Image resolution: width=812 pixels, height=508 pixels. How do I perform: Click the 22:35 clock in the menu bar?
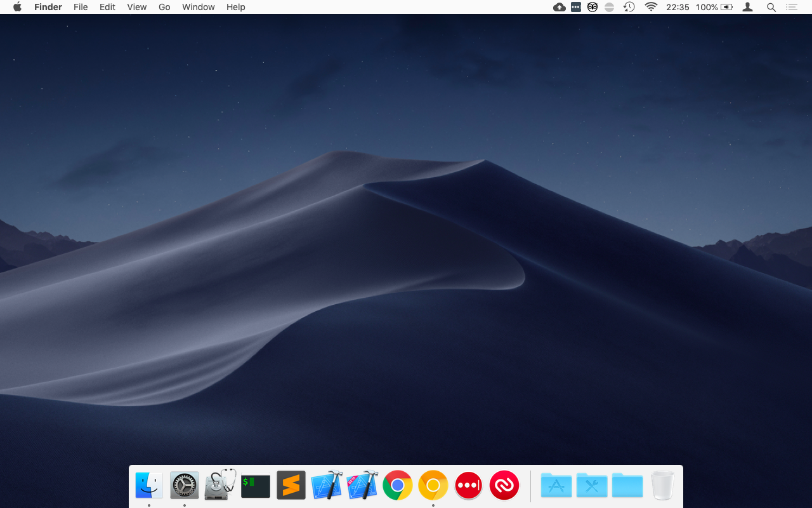tap(678, 7)
